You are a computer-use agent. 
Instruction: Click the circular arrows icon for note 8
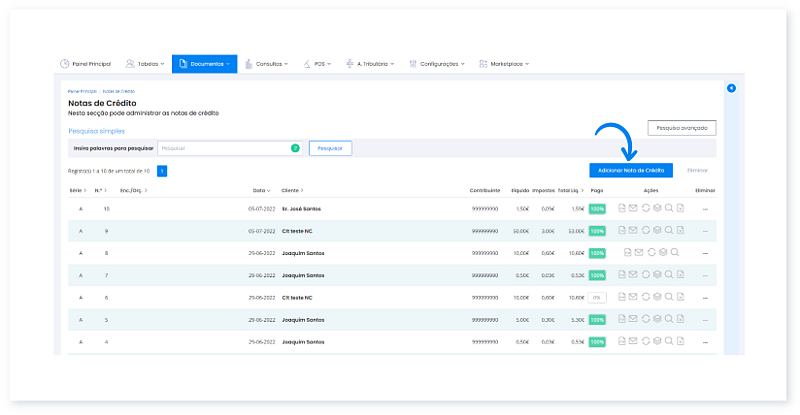(652, 252)
